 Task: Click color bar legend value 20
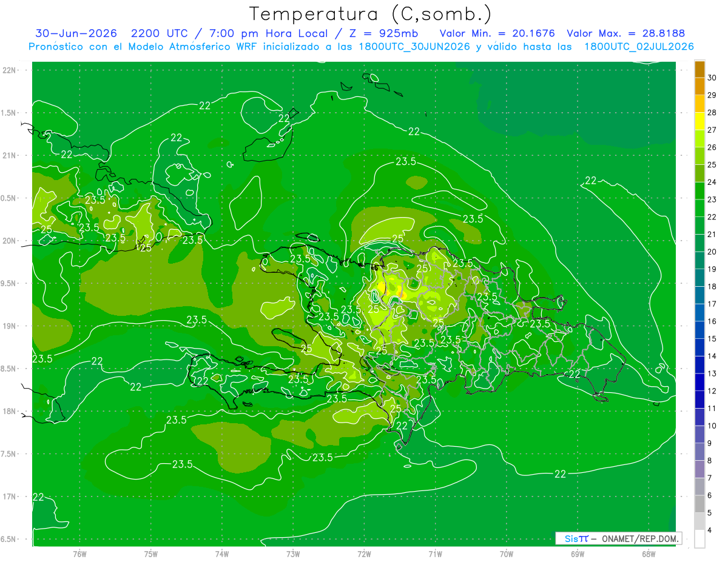[x=712, y=252]
